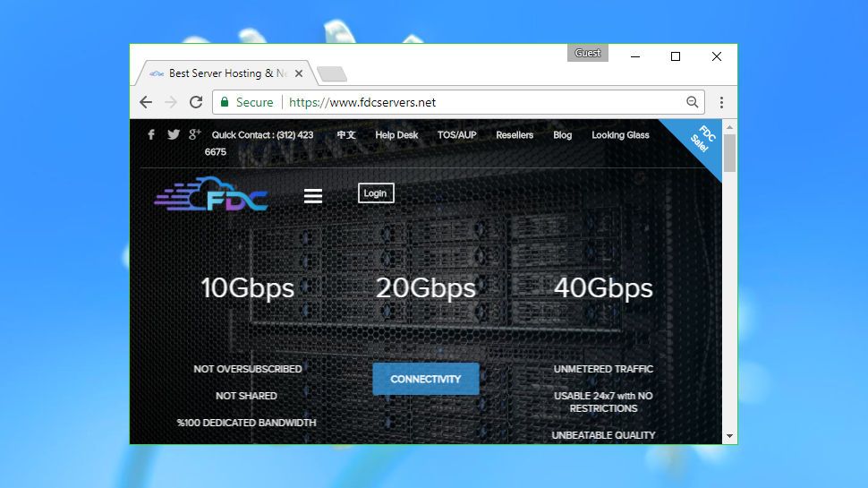Open the Google Plus icon
This screenshot has width=868, height=488.
pos(194,134)
